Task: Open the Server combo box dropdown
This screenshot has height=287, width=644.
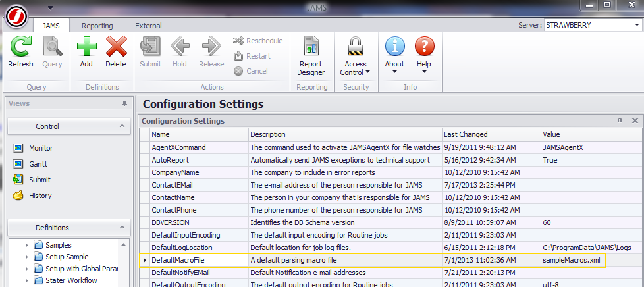Action: (x=636, y=25)
